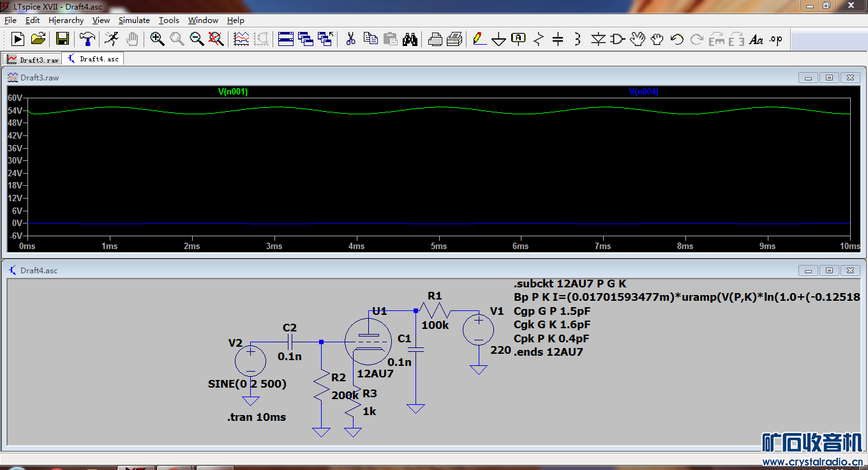Open the Simulate menu
The width and height of the screenshot is (868, 470).
[134, 20]
